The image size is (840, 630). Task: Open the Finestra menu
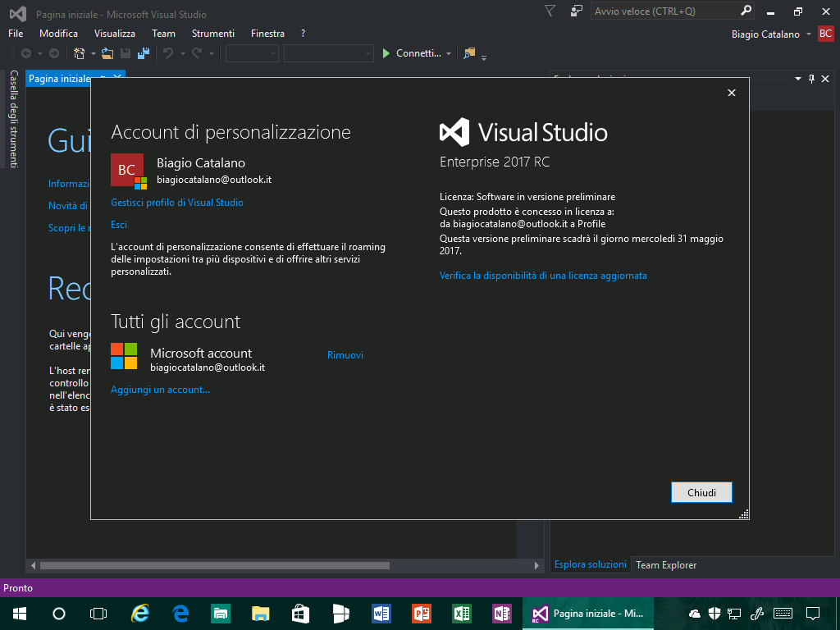268,33
